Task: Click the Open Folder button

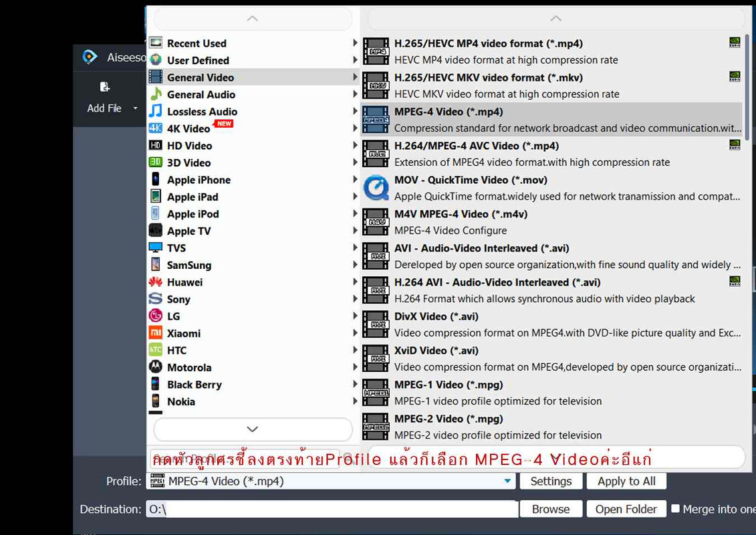Action: (x=626, y=509)
